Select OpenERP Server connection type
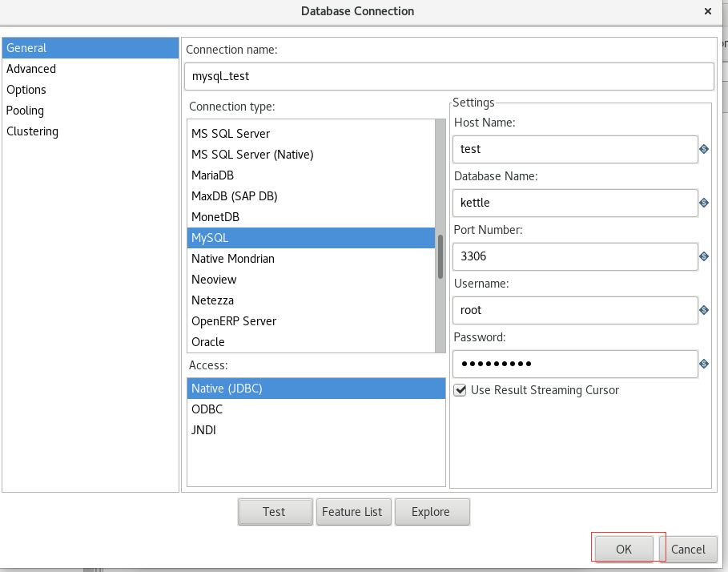The width and height of the screenshot is (728, 572). pyautogui.click(x=311, y=321)
